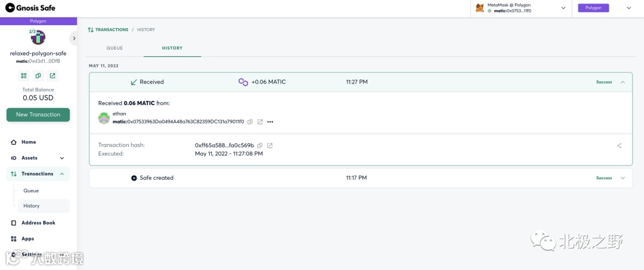The width and height of the screenshot is (644, 270).
Task: Click the Home icon in sidebar
Action: click(14, 142)
